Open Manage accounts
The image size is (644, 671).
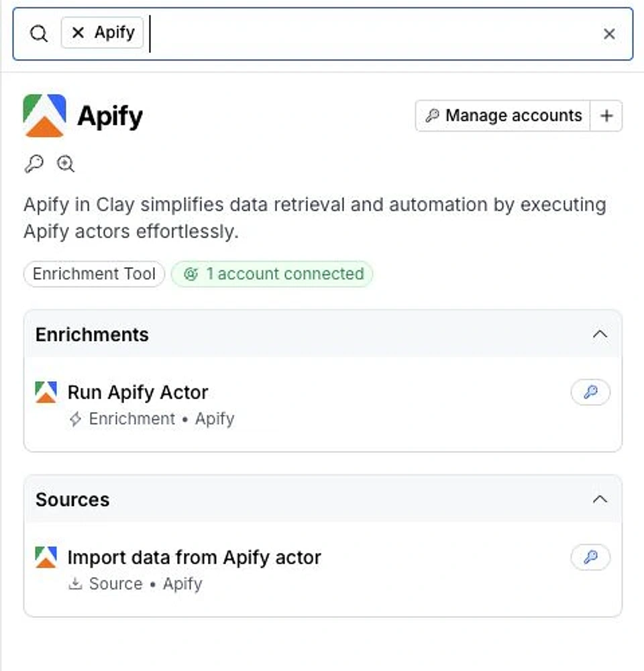[503, 115]
